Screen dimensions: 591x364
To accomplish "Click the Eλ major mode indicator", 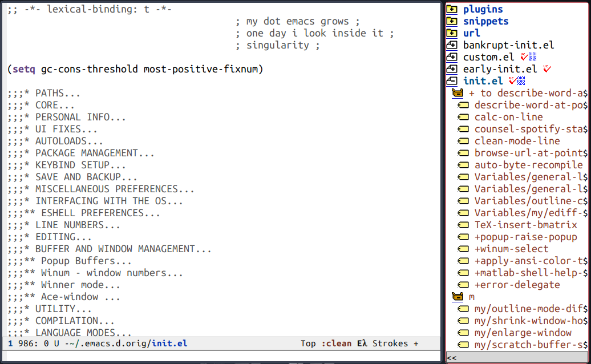I will coord(362,343).
